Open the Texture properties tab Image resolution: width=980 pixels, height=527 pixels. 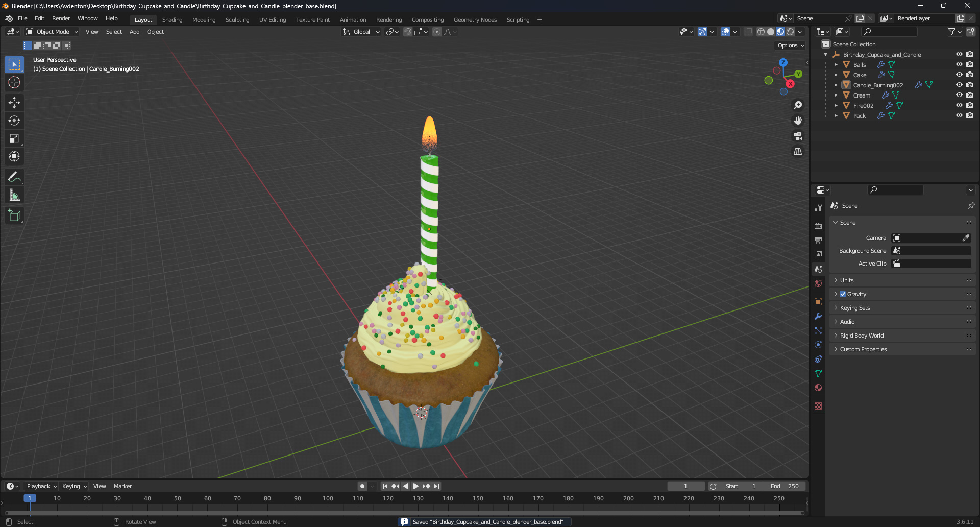point(818,406)
